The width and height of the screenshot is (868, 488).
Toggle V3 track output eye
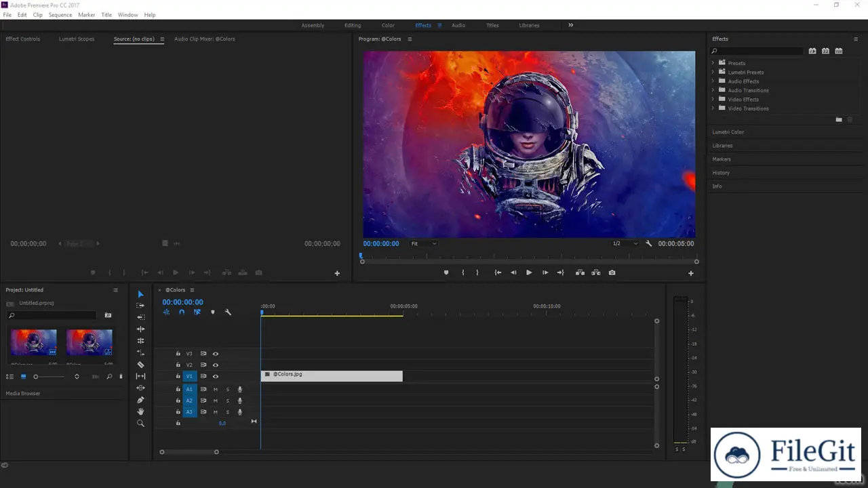216,354
